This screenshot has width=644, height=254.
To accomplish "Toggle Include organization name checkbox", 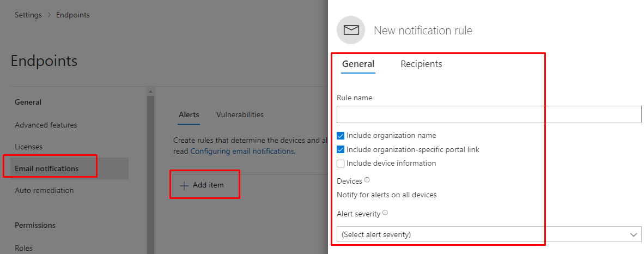I will click(341, 136).
